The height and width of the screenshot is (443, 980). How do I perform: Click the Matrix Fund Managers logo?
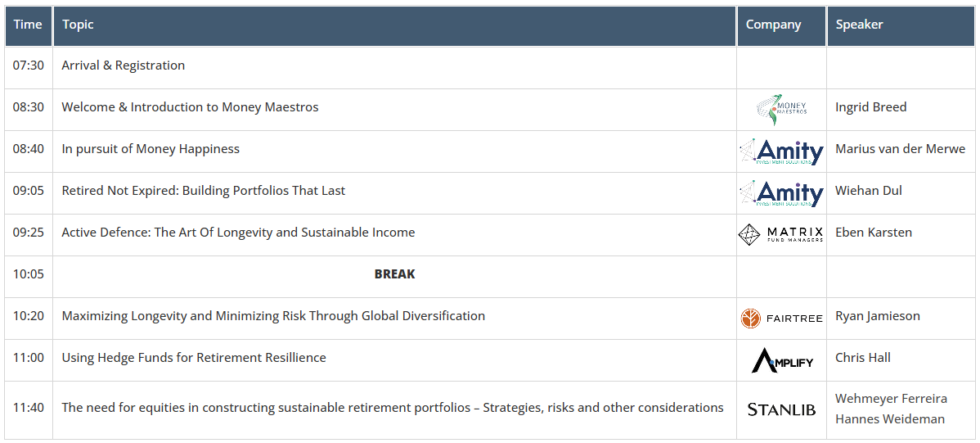coord(781,235)
